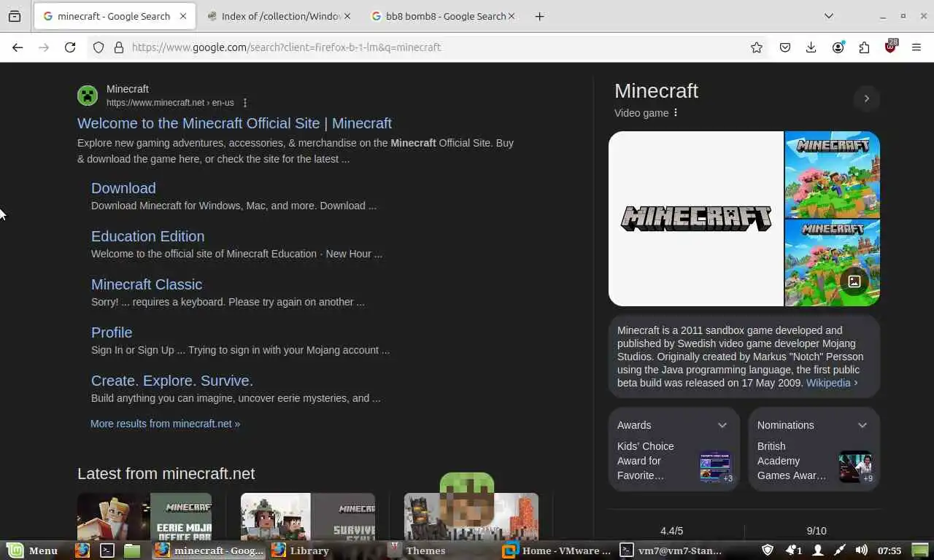Open more images icon on panel
934x560 pixels.
tap(854, 281)
